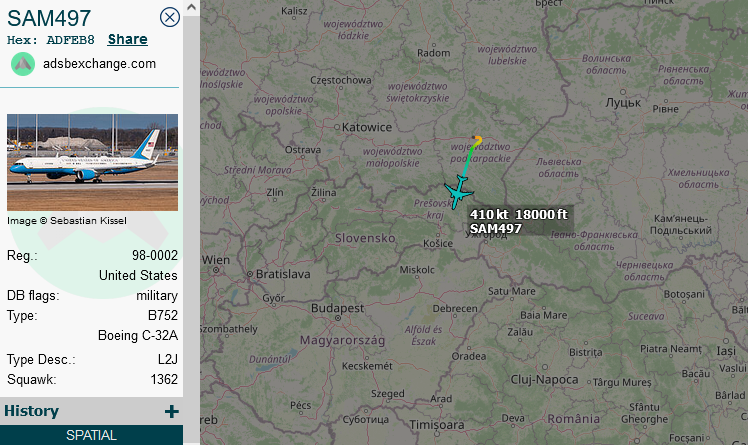Click the cyan aircraft icon on map
This screenshot has height=445, width=748.
coord(458,192)
